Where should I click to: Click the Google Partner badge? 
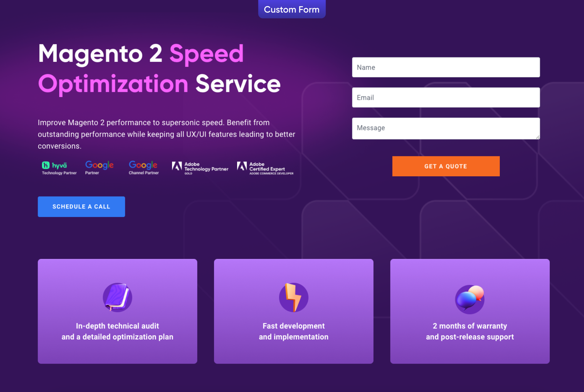99,168
